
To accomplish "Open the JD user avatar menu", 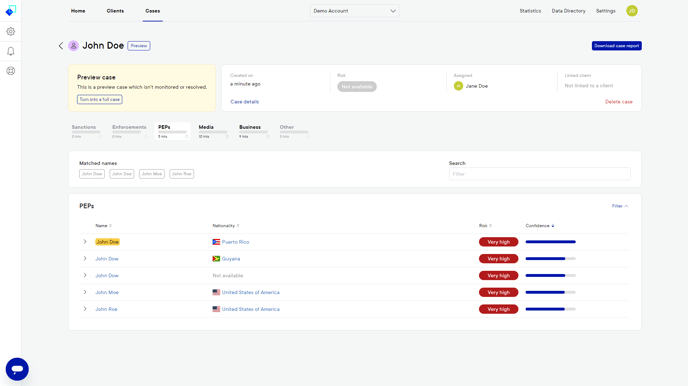I will pos(632,11).
